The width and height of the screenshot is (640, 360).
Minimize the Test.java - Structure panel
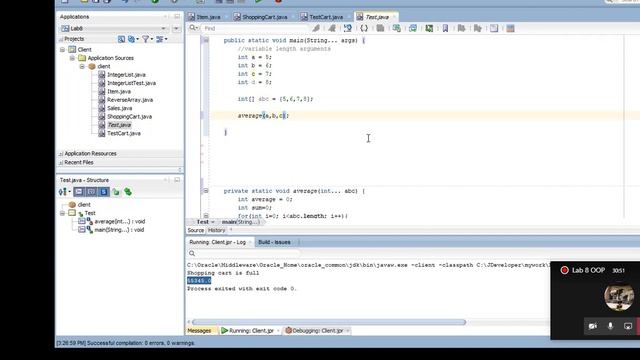pos(177,180)
